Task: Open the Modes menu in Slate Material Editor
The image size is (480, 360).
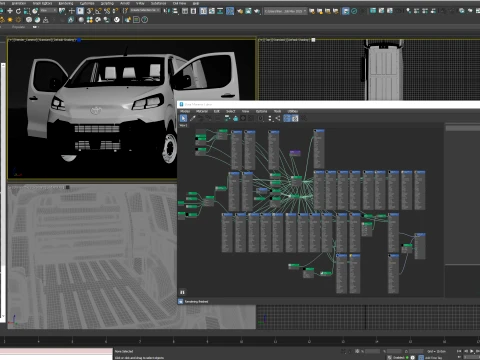Action: click(x=185, y=111)
